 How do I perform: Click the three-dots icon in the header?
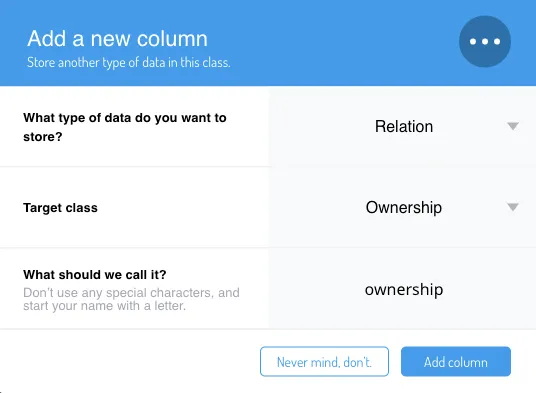(485, 41)
